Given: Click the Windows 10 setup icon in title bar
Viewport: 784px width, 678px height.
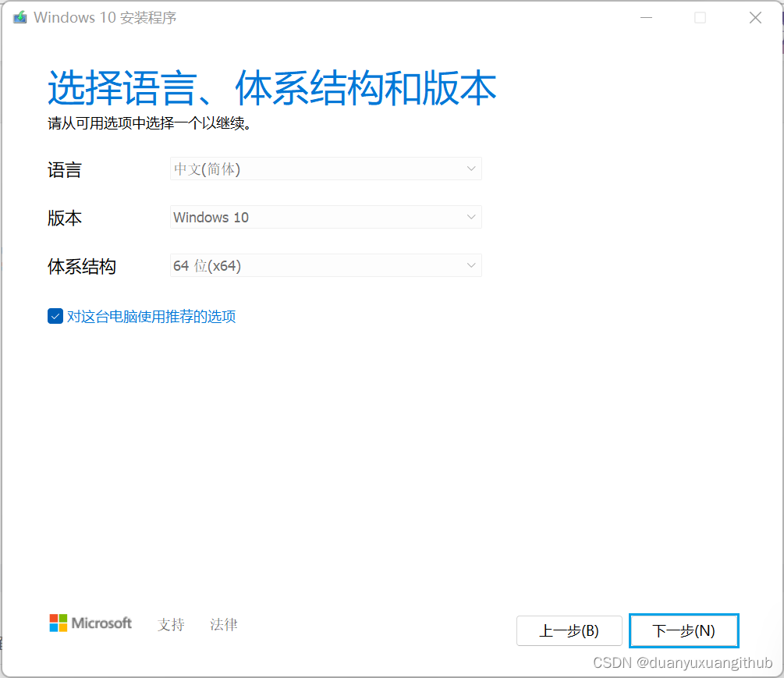Looking at the screenshot, I should click(20, 17).
